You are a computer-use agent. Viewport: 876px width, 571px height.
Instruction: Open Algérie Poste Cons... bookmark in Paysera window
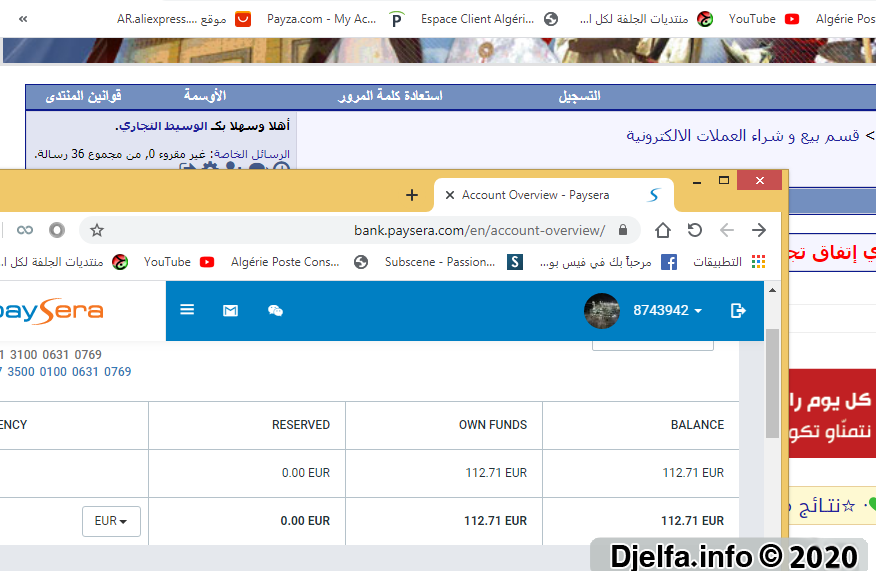(299, 262)
